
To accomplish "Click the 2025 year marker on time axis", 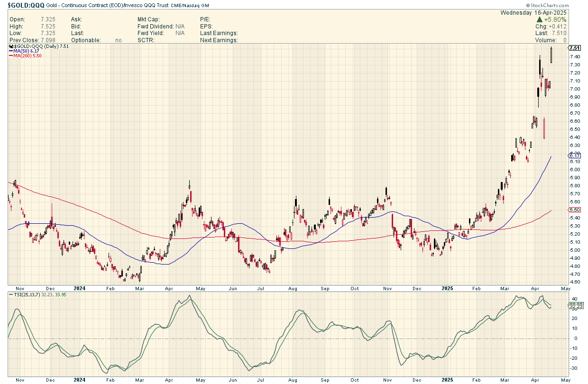I will pos(448,288).
